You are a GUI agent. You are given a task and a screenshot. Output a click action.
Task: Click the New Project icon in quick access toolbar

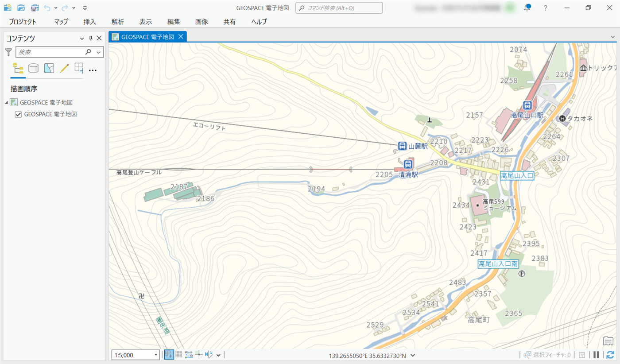[8, 8]
